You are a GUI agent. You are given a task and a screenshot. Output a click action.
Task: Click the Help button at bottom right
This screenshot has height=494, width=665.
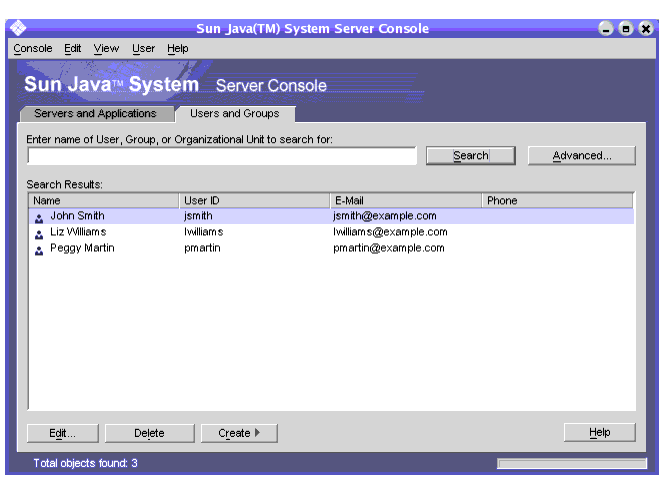click(x=600, y=432)
